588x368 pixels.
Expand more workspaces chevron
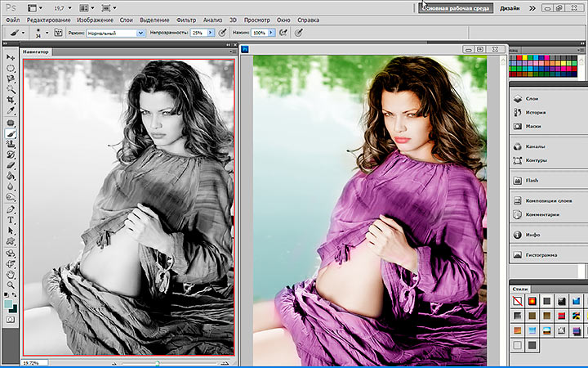pyautogui.click(x=532, y=8)
